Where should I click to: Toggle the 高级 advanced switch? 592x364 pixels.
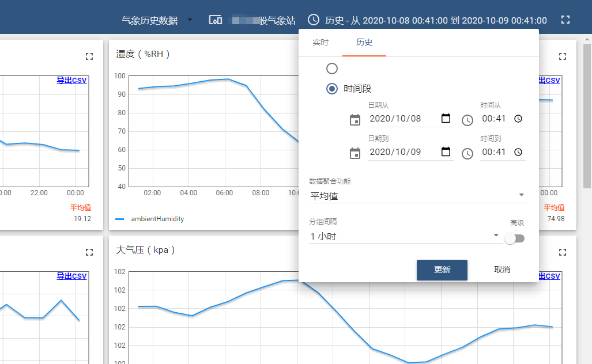click(514, 238)
